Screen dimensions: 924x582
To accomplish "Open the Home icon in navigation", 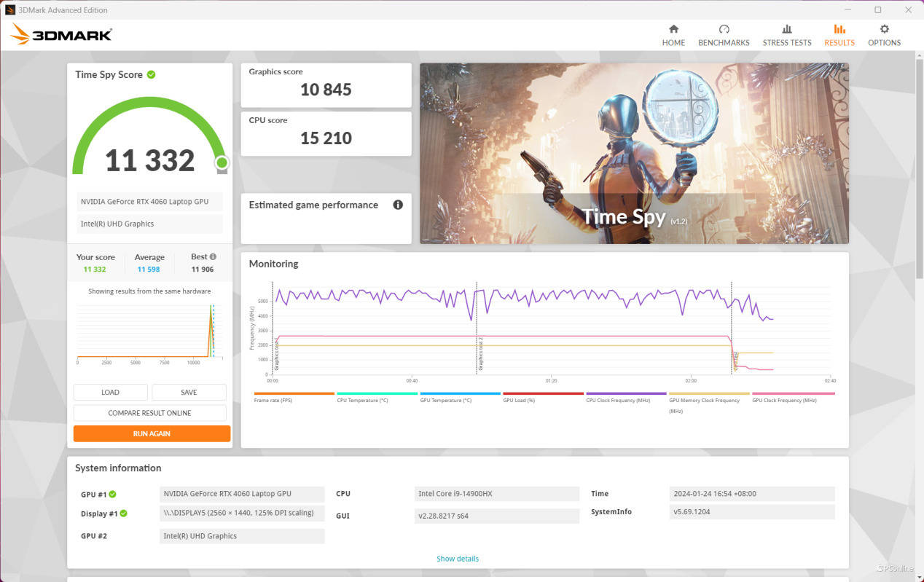I will tap(673, 29).
